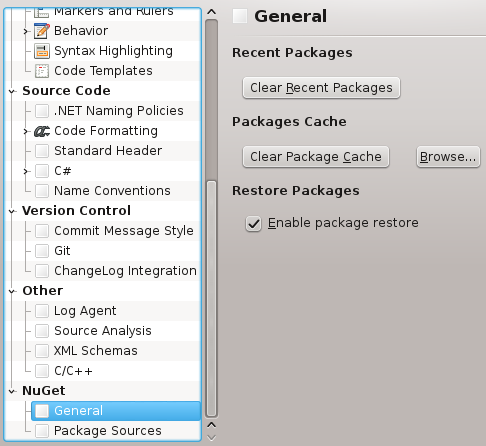Click the Syntax Highlighting icon

click(x=42, y=51)
